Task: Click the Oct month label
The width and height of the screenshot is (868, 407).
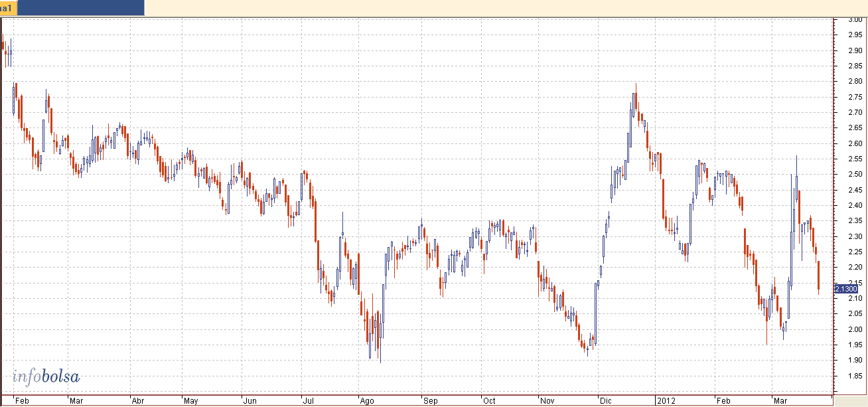Action: (489, 401)
